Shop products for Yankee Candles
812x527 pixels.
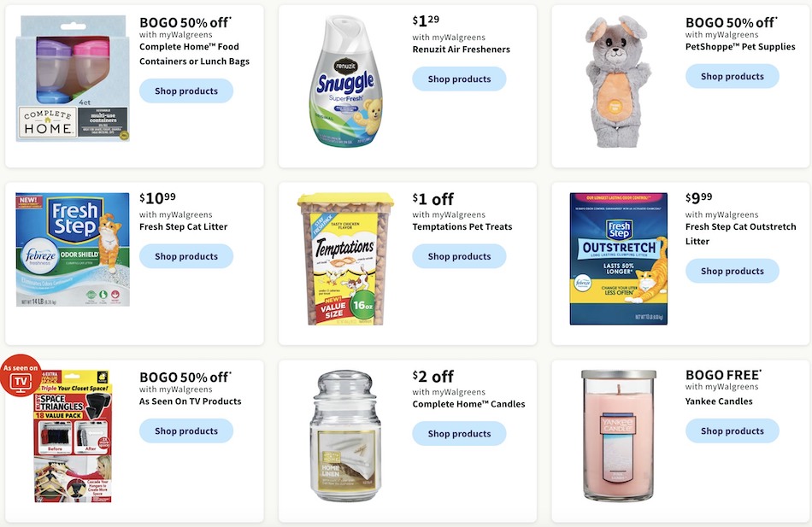point(733,431)
